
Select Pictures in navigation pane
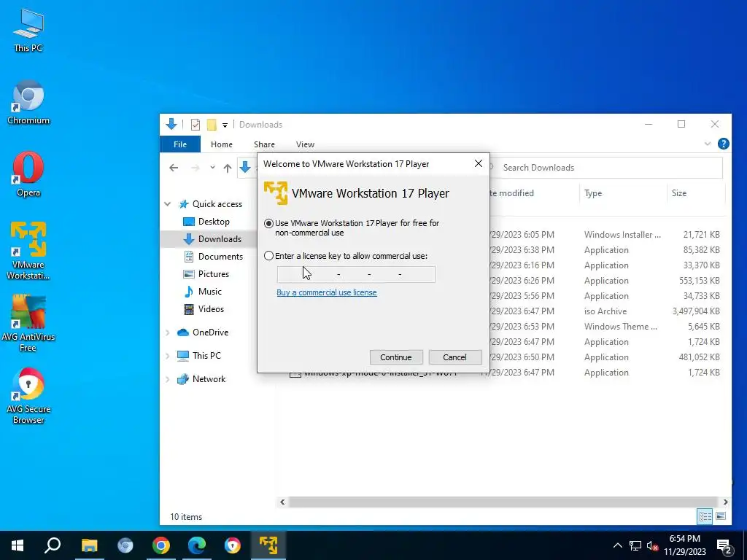click(x=214, y=274)
